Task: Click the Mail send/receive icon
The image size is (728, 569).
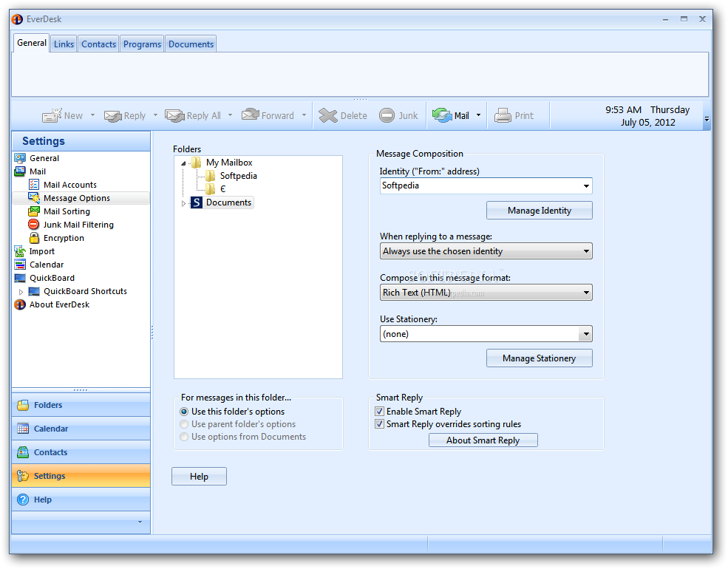Action: [442, 115]
